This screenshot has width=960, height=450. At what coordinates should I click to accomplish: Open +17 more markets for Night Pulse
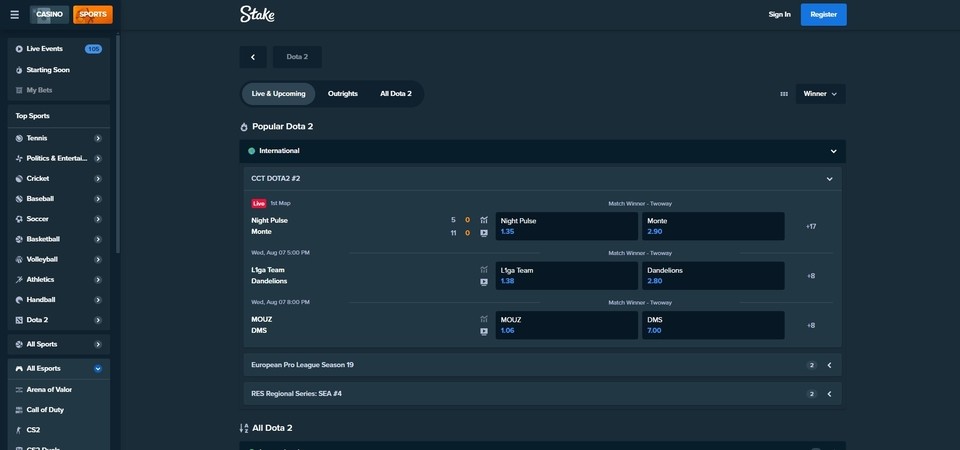click(x=811, y=227)
